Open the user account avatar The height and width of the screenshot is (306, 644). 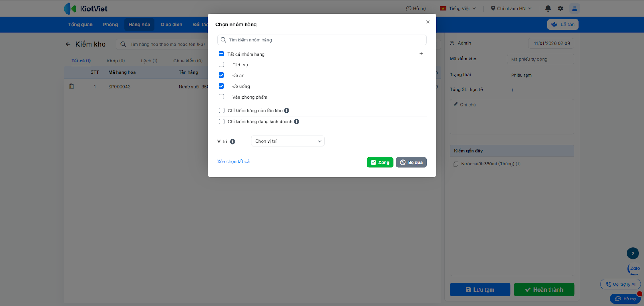(574, 8)
